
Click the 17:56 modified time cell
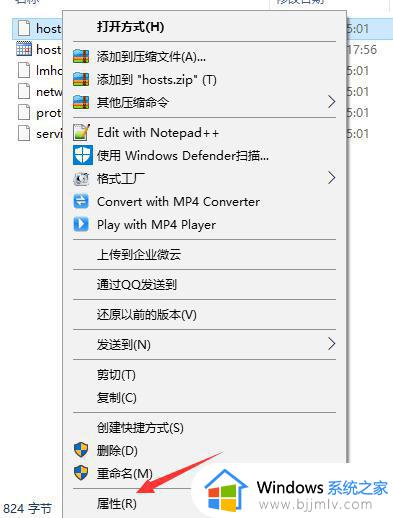[362, 49]
